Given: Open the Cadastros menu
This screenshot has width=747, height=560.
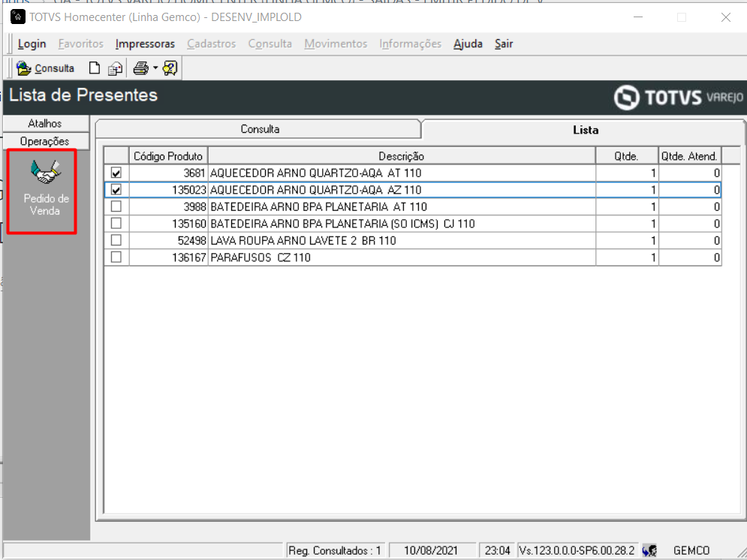Looking at the screenshot, I should 212,44.
